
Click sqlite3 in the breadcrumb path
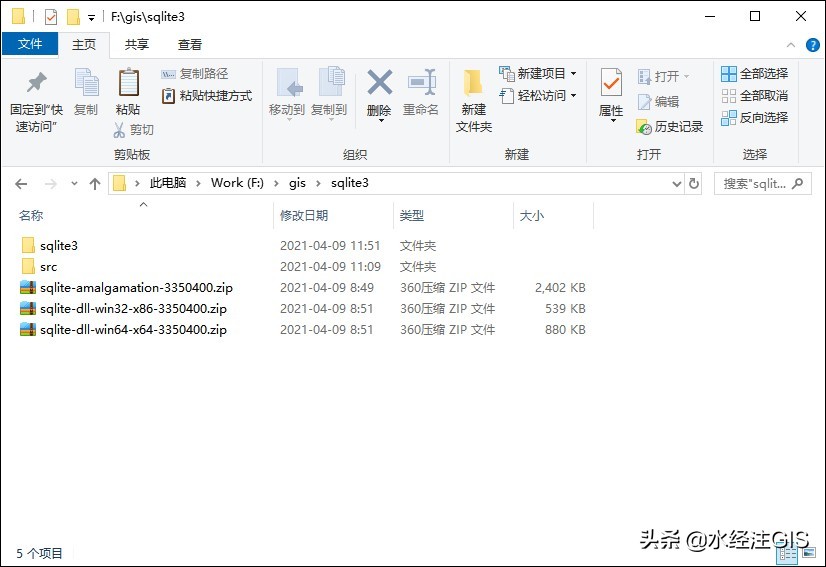click(350, 183)
